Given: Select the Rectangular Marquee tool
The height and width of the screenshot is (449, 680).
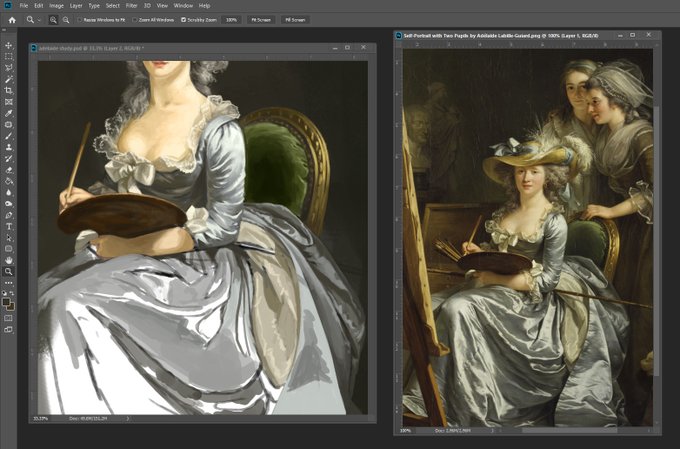Looking at the screenshot, I should click(8, 56).
